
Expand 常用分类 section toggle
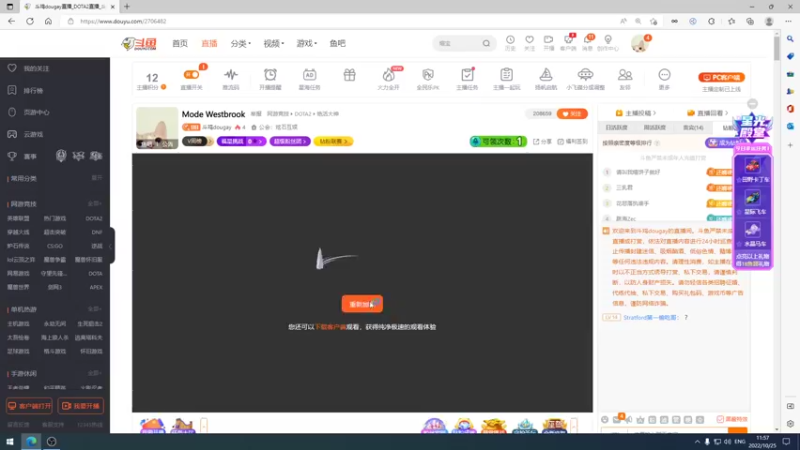(96, 178)
